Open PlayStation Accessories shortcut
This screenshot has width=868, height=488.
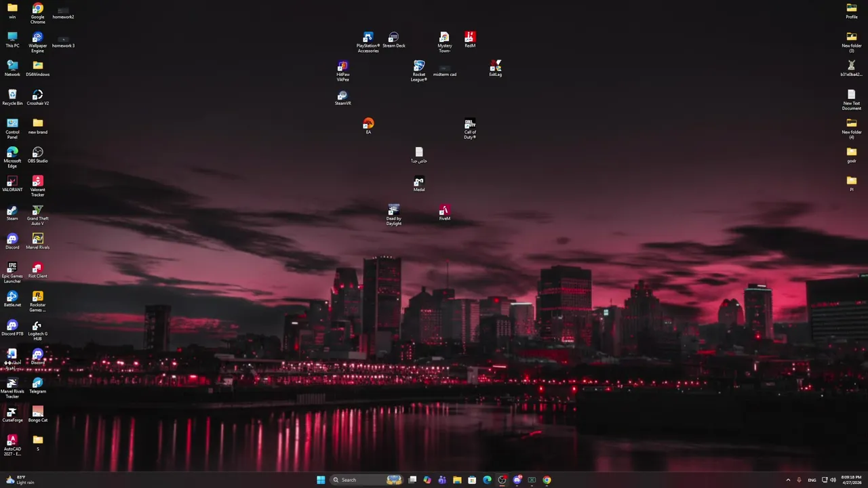[368, 41]
